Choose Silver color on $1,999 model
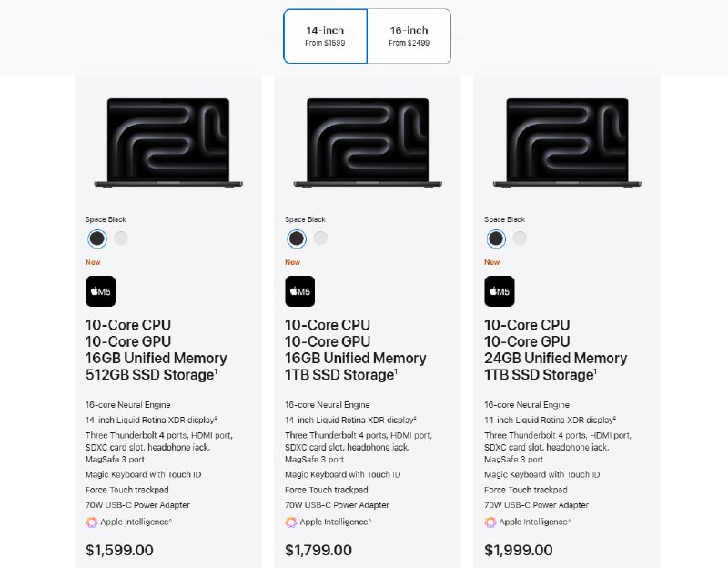The image size is (728, 568). pos(520,238)
